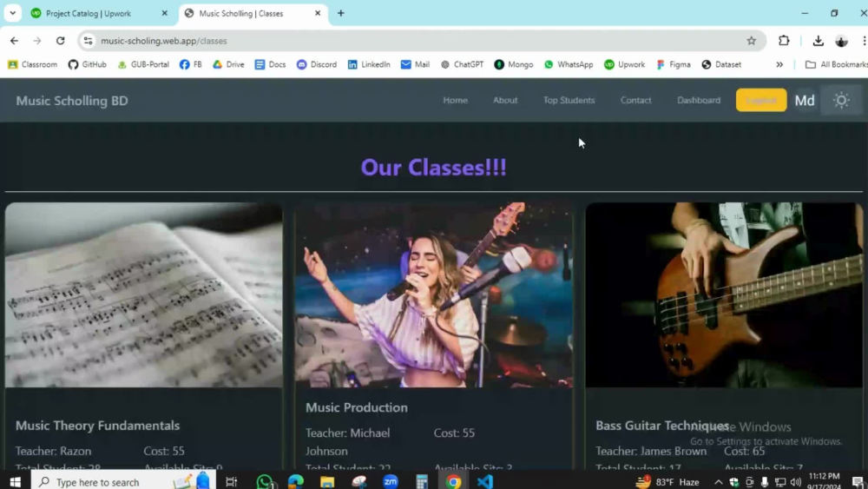Open new tab with plus button

point(340,13)
